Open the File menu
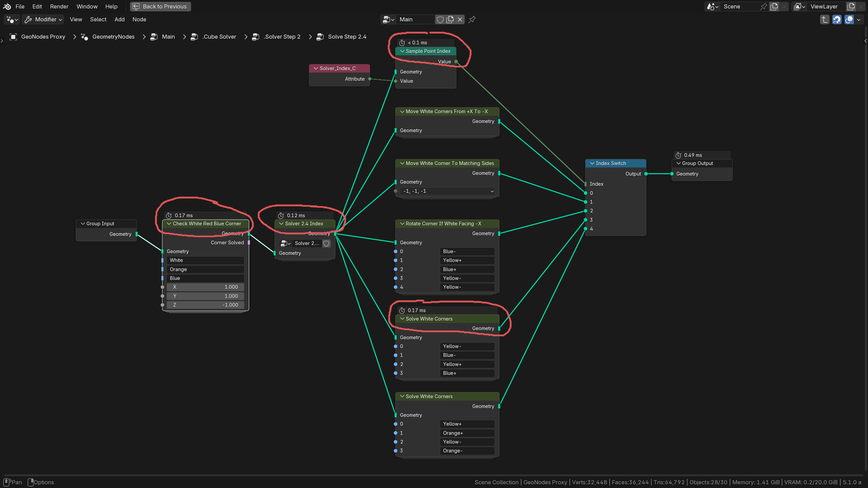Screen dimensions: 868x488 20,6
